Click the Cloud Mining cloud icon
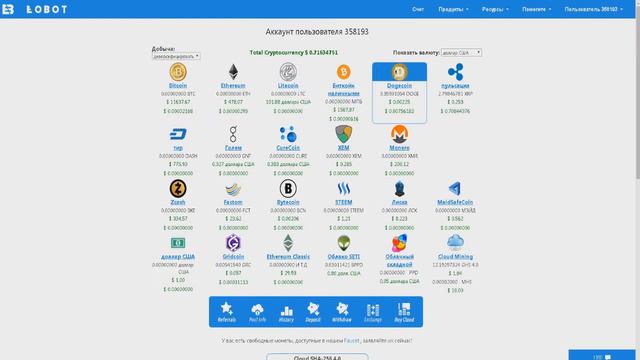Screen dimensions: 640x360 coord(455,242)
